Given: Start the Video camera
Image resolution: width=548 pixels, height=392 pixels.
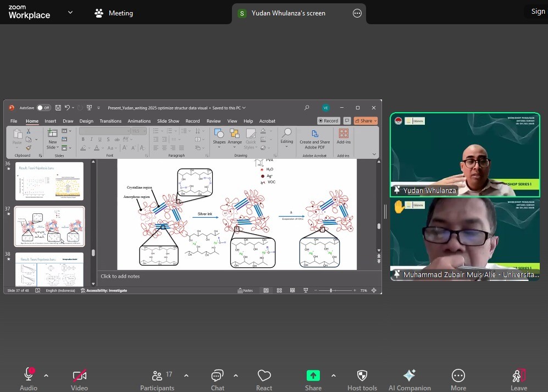Looking at the screenshot, I should pos(79,376).
